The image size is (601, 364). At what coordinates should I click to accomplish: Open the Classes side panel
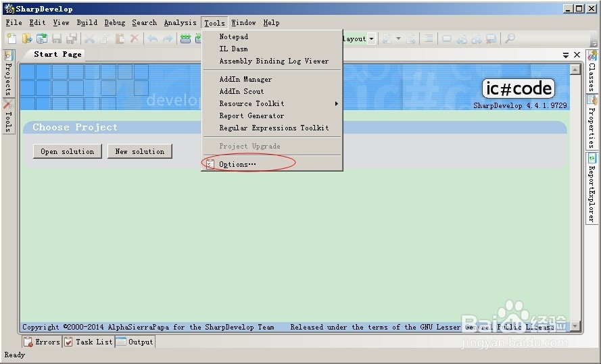pos(592,71)
